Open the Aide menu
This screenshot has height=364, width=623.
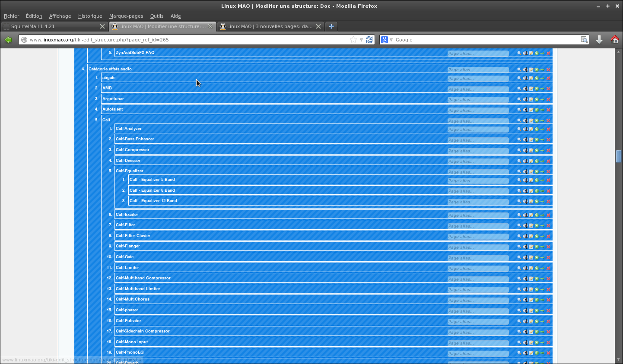tap(176, 16)
